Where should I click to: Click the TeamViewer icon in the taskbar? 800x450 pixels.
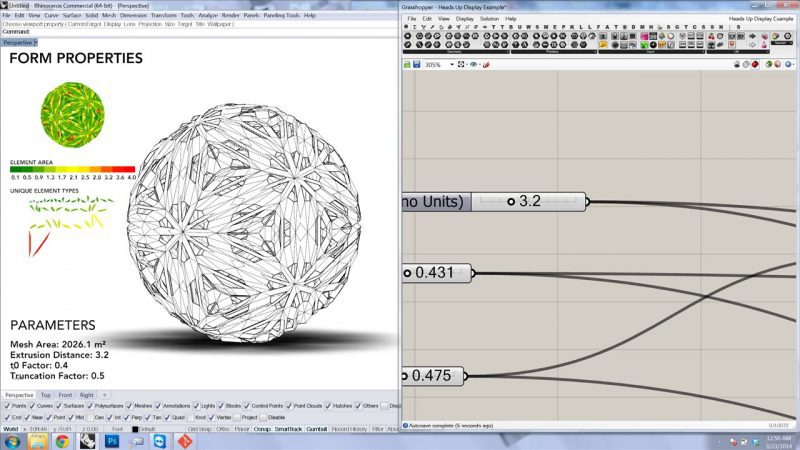pos(159,440)
